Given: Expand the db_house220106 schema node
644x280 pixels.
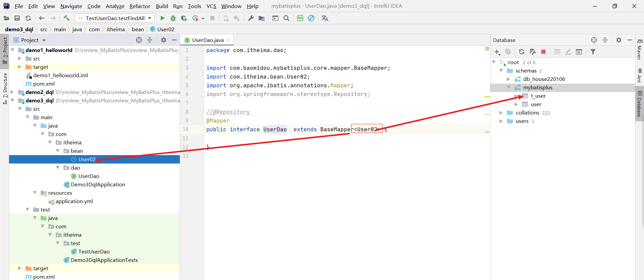Looking at the screenshot, I should click(x=508, y=79).
